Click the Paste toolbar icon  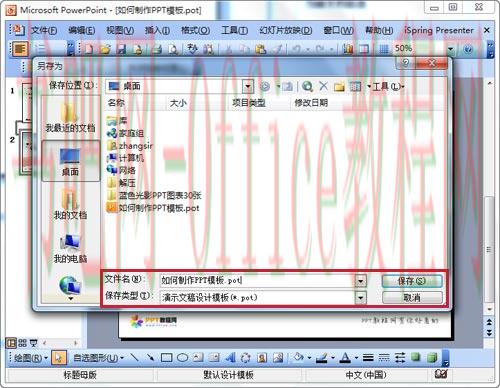260,49
